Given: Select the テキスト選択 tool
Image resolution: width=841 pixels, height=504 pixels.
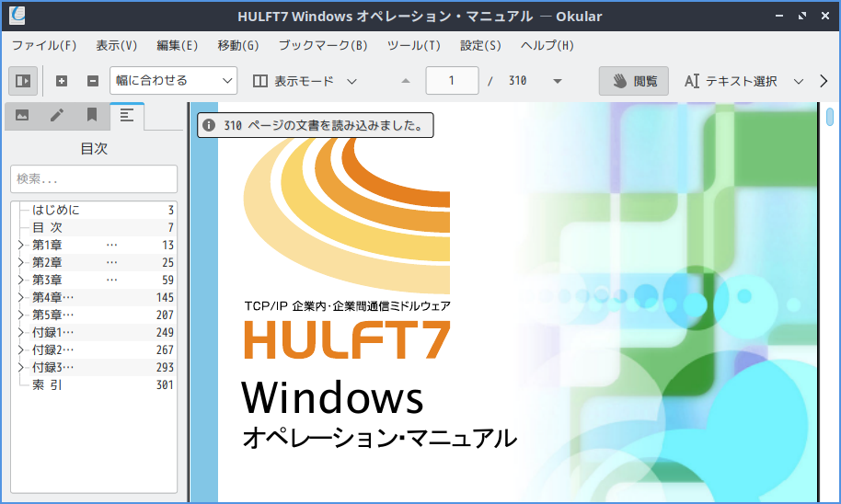Looking at the screenshot, I should click(x=730, y=81).
